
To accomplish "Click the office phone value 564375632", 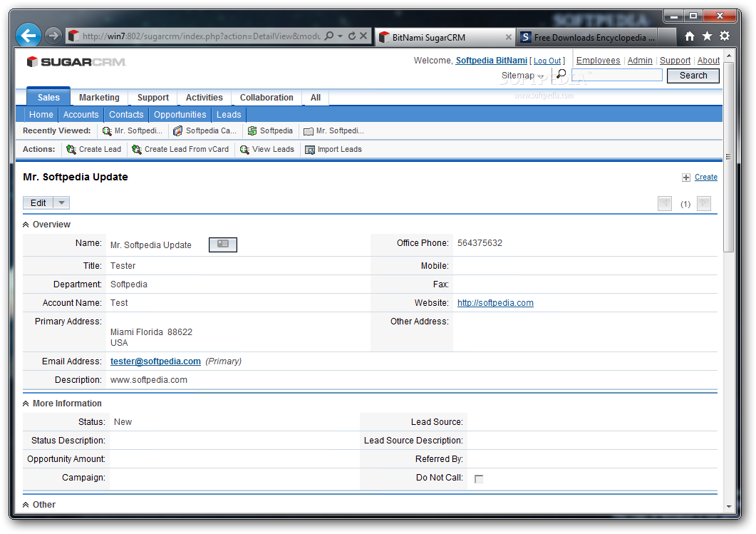I will [480, 243].
